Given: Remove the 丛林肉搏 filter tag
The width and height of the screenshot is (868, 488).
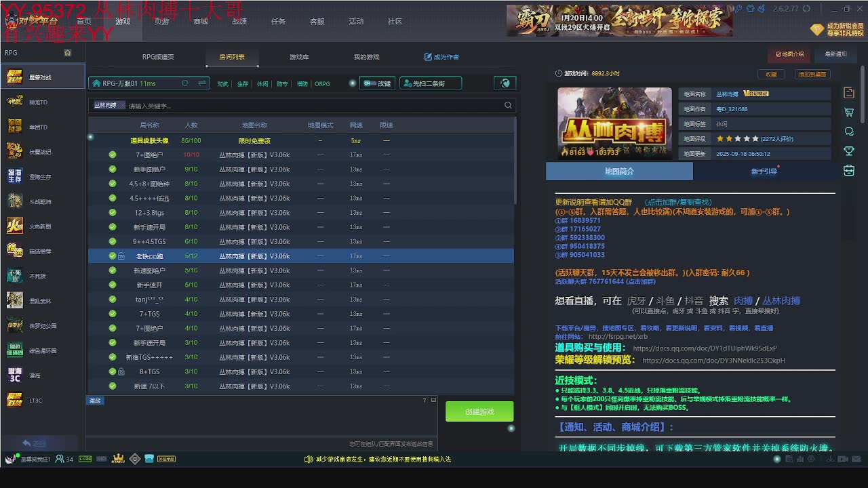Looking at the screenshot, I should click(122, 106).
